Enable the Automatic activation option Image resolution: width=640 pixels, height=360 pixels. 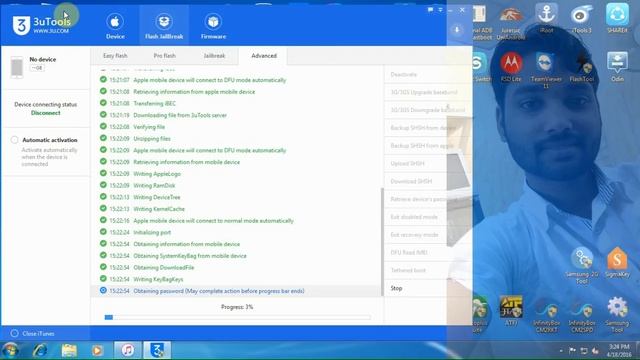[15, 140]
